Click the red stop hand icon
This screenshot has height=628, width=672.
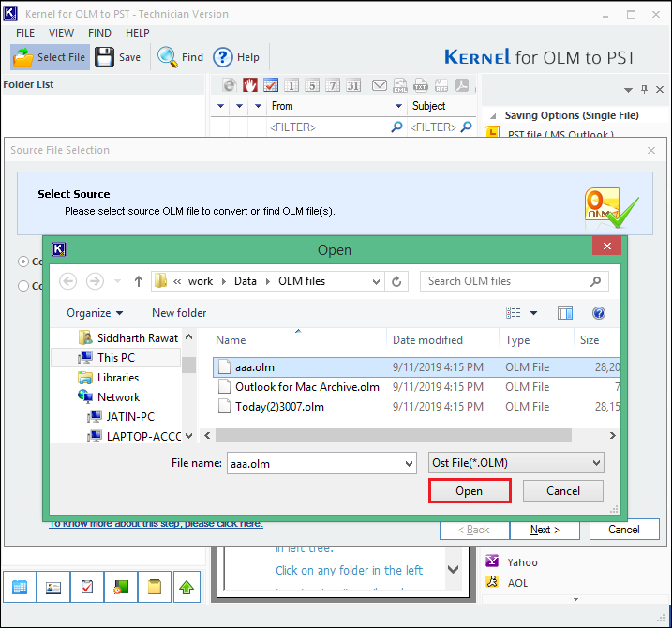(x=250, y=85)
